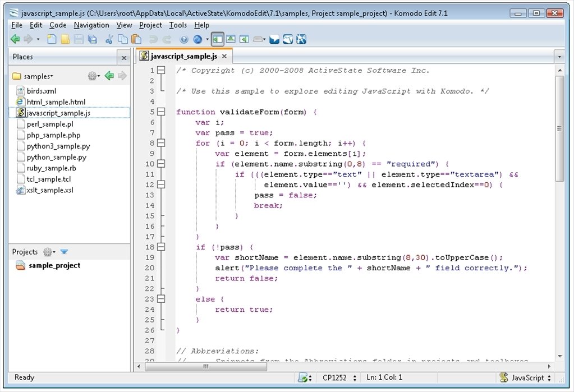Toggle the bottom pane visibility
Image resolution: width=574 pixels, height=392 pixels.
[231, 39]
